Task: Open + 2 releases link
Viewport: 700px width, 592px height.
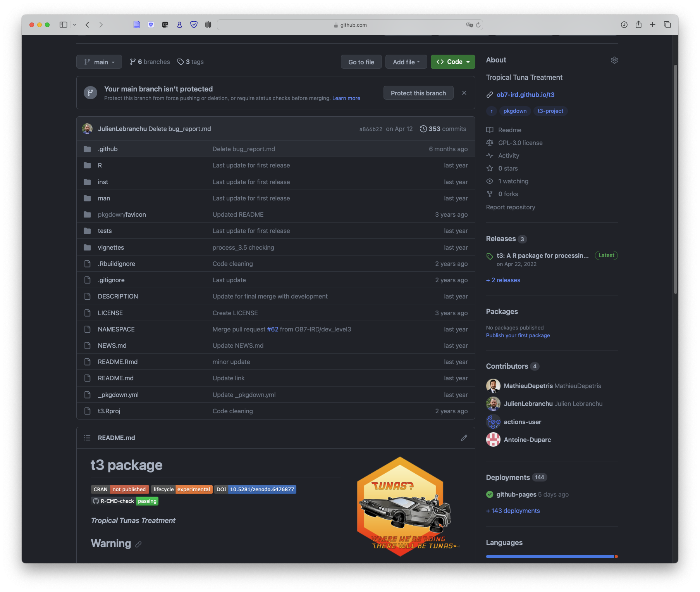Action: pyautogui.click(x=503, y=280)
